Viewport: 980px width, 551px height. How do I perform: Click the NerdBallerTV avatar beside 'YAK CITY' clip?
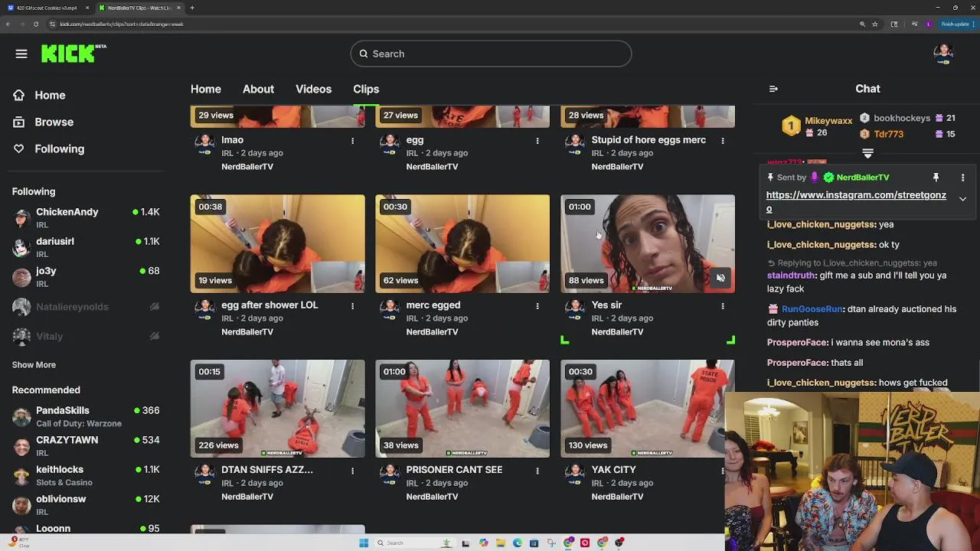click(575, 474)
